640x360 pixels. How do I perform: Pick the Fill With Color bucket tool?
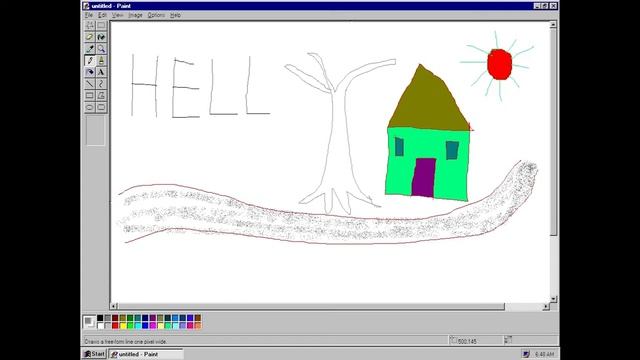coord(101,37)
